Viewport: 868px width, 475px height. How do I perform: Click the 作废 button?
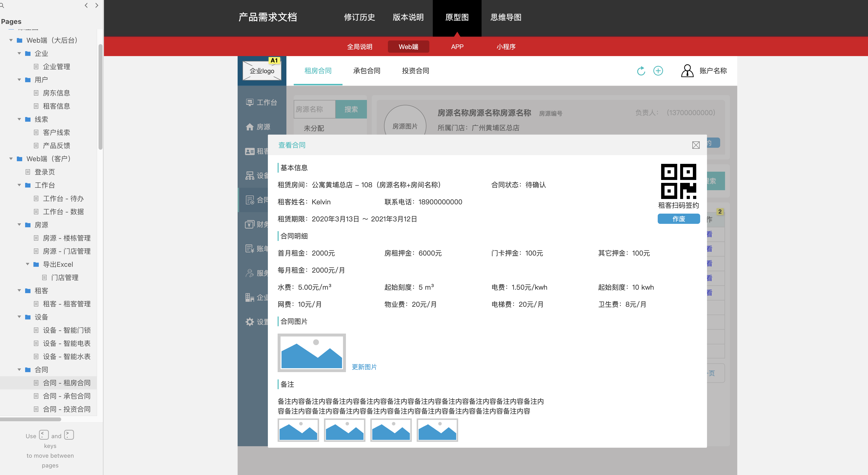[x=679, y=219]
